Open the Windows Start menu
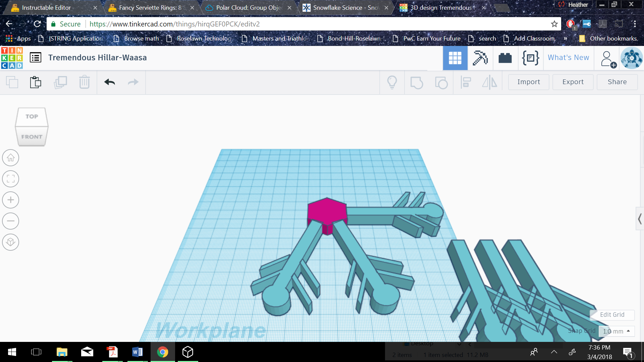 click(x=12, y=352)
